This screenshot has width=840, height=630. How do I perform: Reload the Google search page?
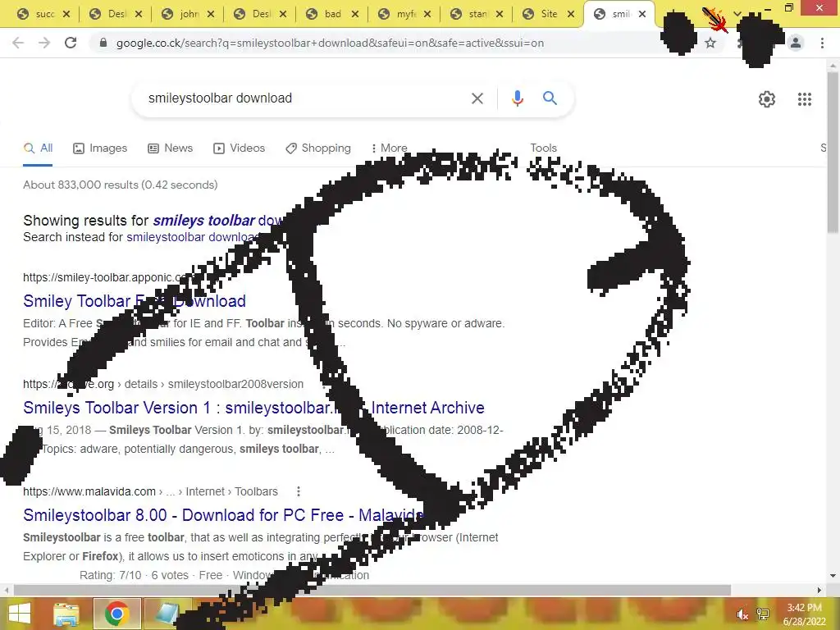71,43
